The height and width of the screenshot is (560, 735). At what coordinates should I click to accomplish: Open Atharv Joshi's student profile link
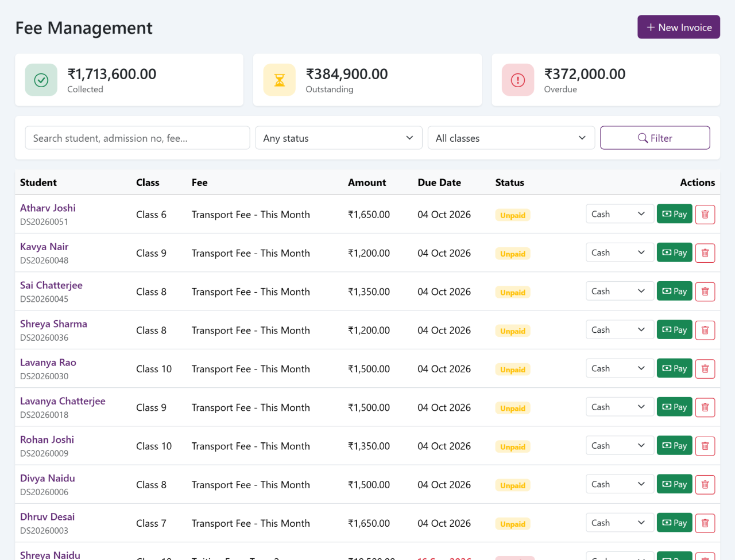[48, 208]
